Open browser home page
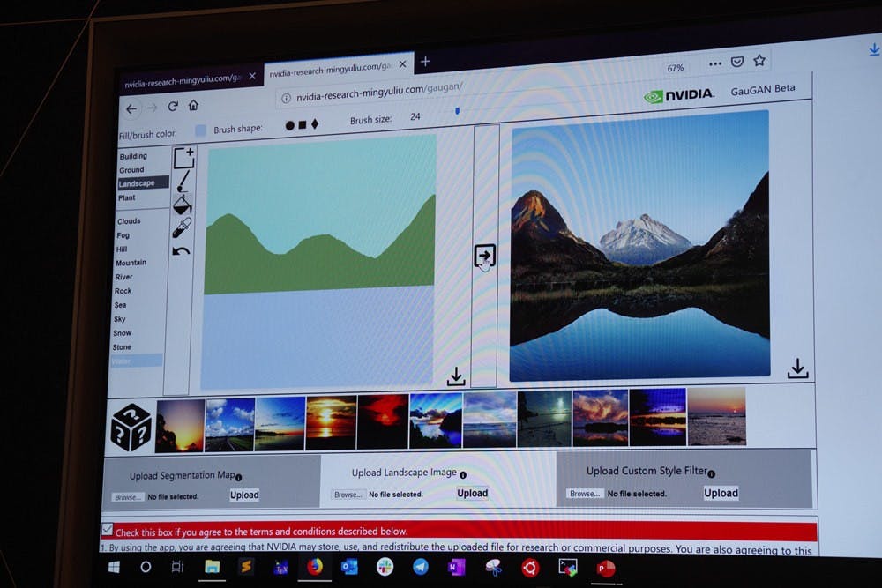This screenshot has width=882, height=588. [x=193, y=105]
